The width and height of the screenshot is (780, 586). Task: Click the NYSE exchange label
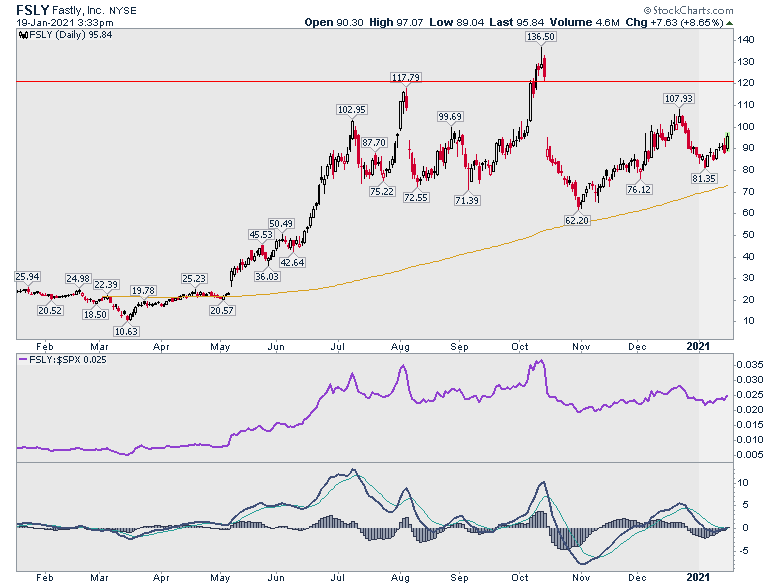point(123,10)
